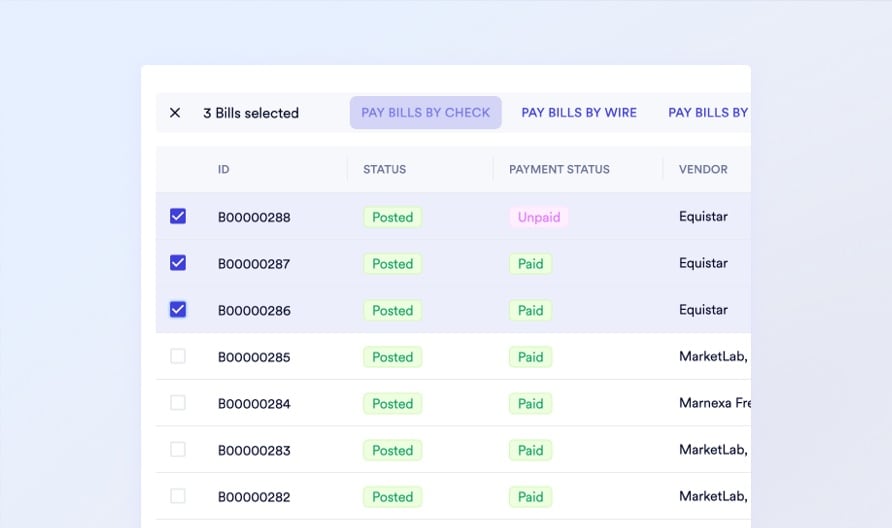Click the Paid badge for B00000284
The width and height of the screenshot is (892, 528).
530,403
